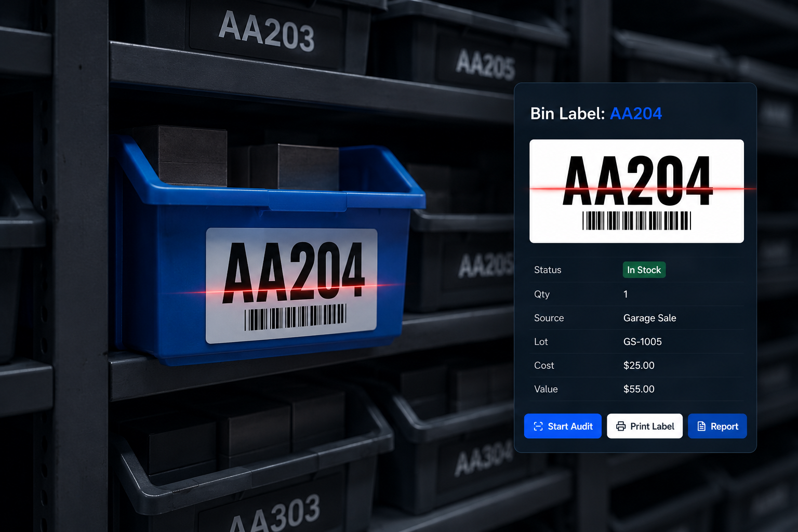Click the Qty row label
Screen dimensions: 798x532
pos(542,294)
